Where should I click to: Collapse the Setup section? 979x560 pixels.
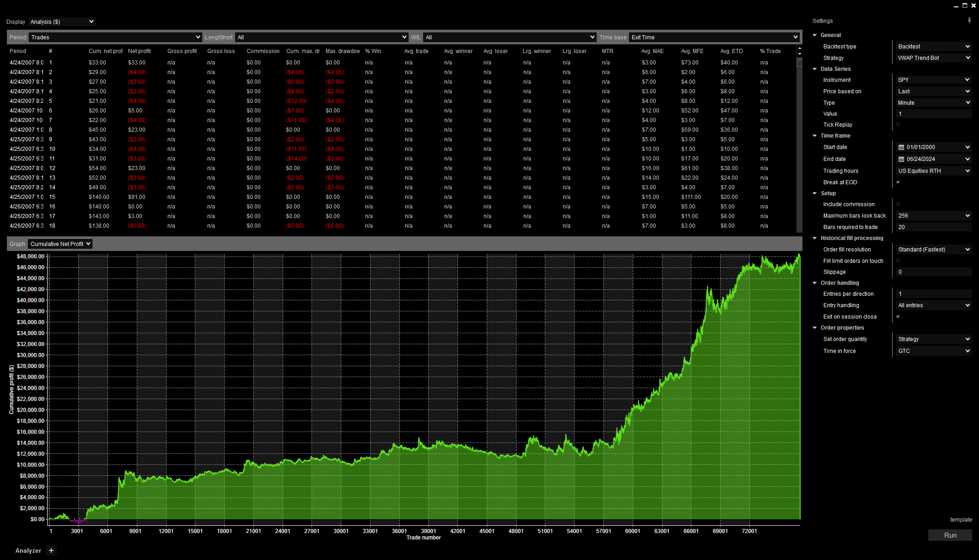[815, 193]
